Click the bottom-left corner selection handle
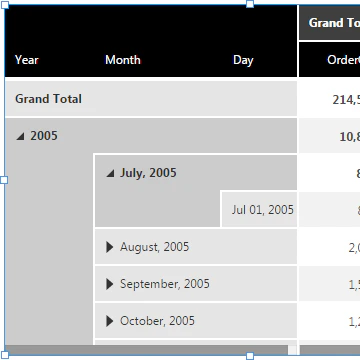 (5, 355)
